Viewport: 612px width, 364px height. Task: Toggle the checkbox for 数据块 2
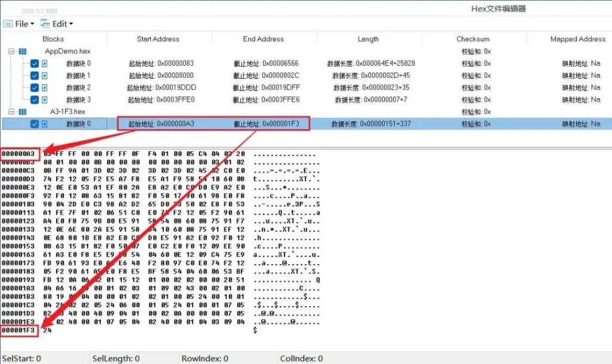click(x=35, y=88)
